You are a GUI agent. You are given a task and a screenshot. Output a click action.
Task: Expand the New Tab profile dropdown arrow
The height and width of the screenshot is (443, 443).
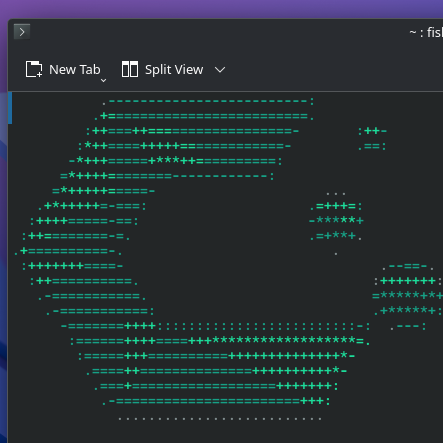[x=104, y=80]
